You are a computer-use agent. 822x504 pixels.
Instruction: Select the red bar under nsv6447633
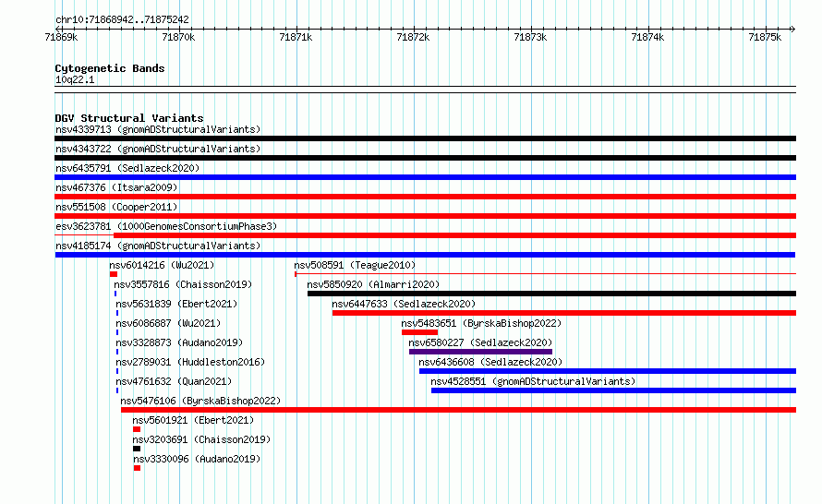click(564, 313)
